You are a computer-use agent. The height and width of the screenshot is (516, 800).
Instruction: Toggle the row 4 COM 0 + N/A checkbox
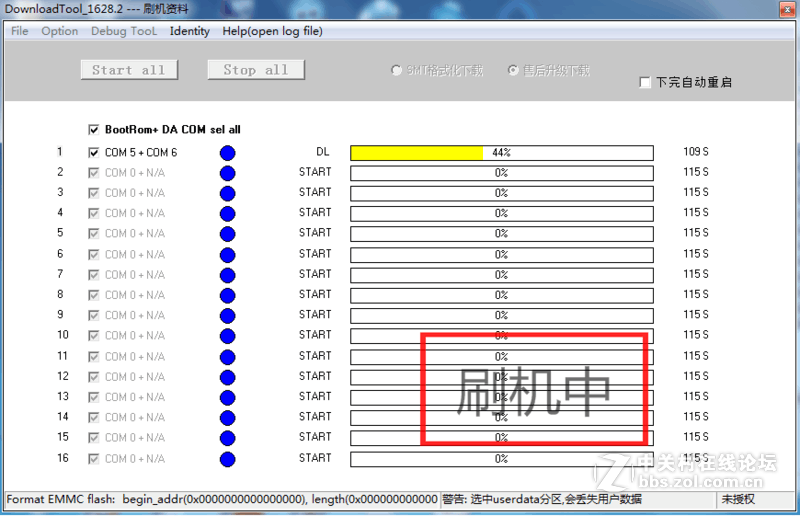(x=94, y=213)
